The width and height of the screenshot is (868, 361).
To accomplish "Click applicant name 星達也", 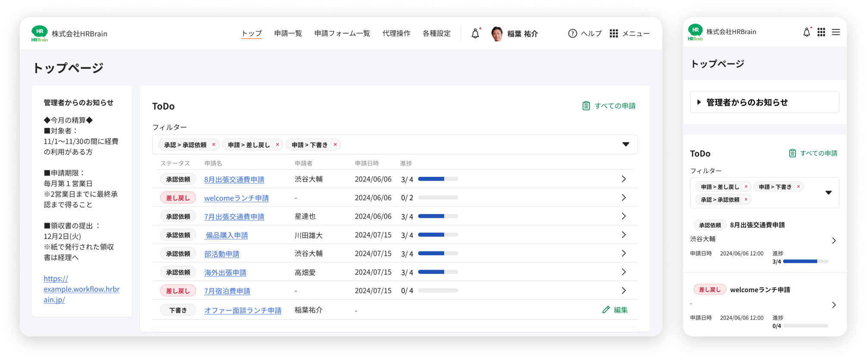I will point(305,217).
